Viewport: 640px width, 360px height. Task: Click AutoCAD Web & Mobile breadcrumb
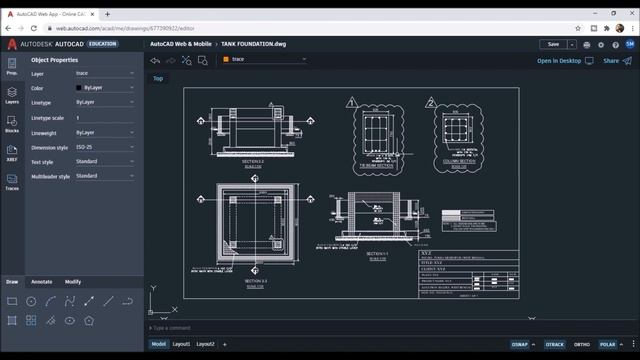coord(181,44)
